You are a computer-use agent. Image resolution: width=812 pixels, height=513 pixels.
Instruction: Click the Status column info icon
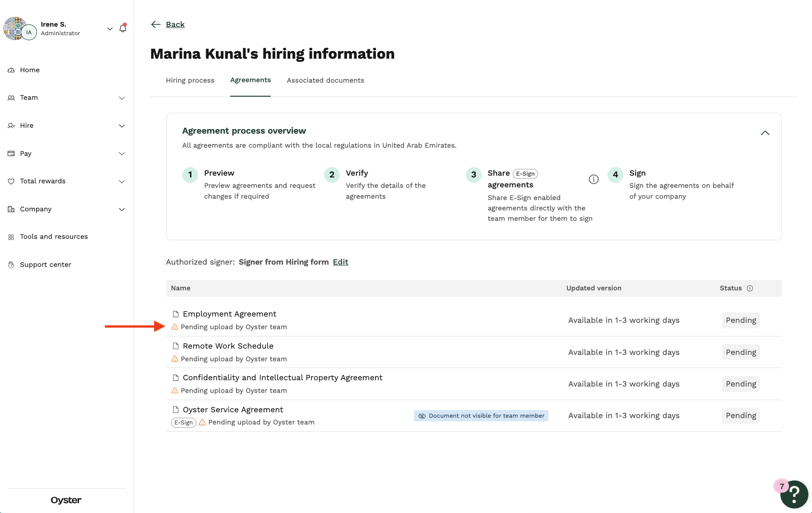click(x=750, y=288)
